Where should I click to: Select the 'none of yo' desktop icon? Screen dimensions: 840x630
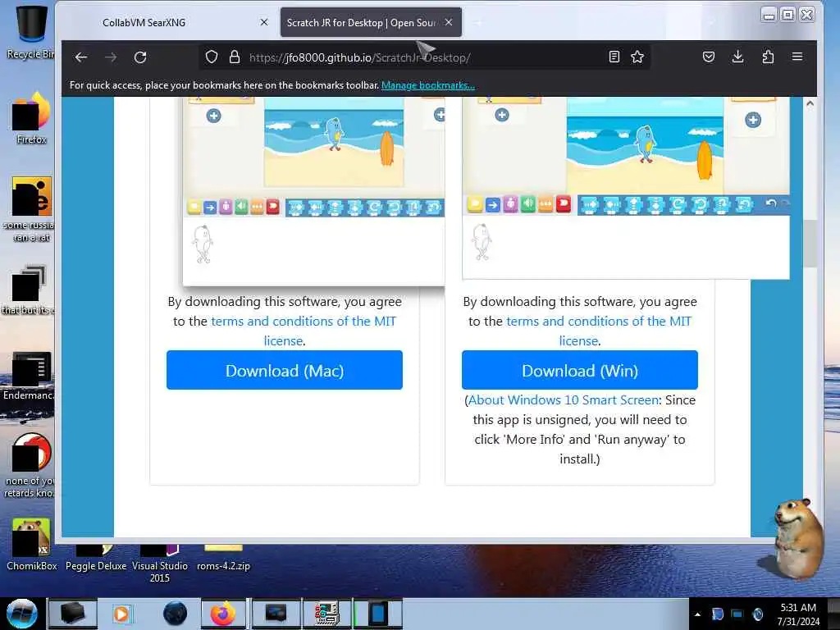click(30, 466)
